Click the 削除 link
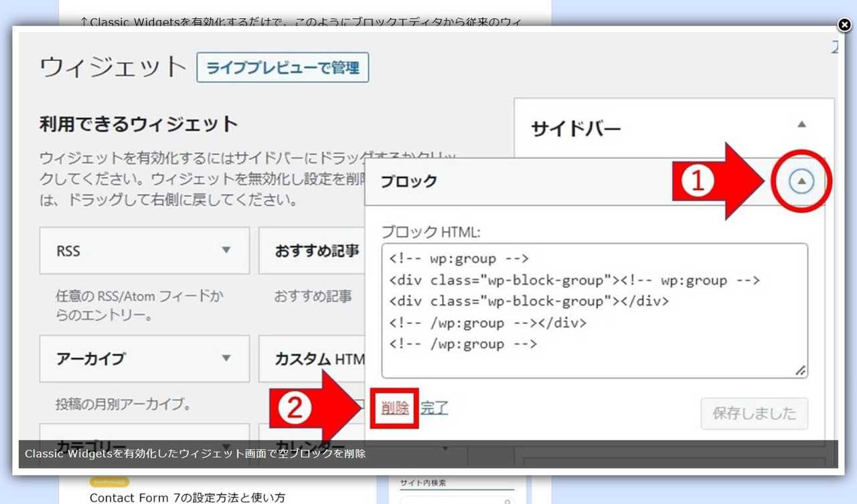Image resolution: width=857 pixels, height=504 pixels. click(395, 408)
